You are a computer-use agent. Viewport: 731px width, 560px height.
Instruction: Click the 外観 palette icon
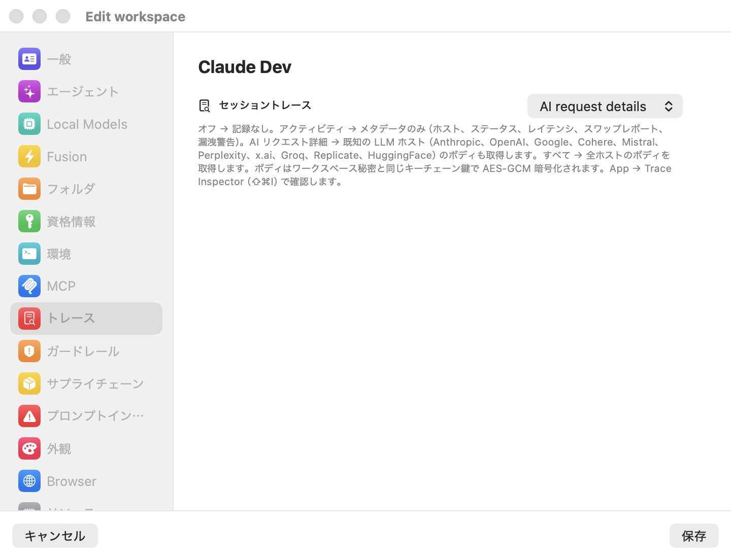click(x=29, y=448)
